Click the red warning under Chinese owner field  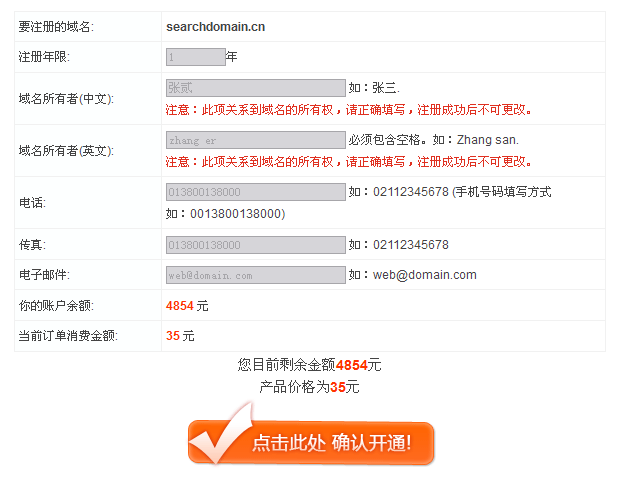(x=349, y=109)
